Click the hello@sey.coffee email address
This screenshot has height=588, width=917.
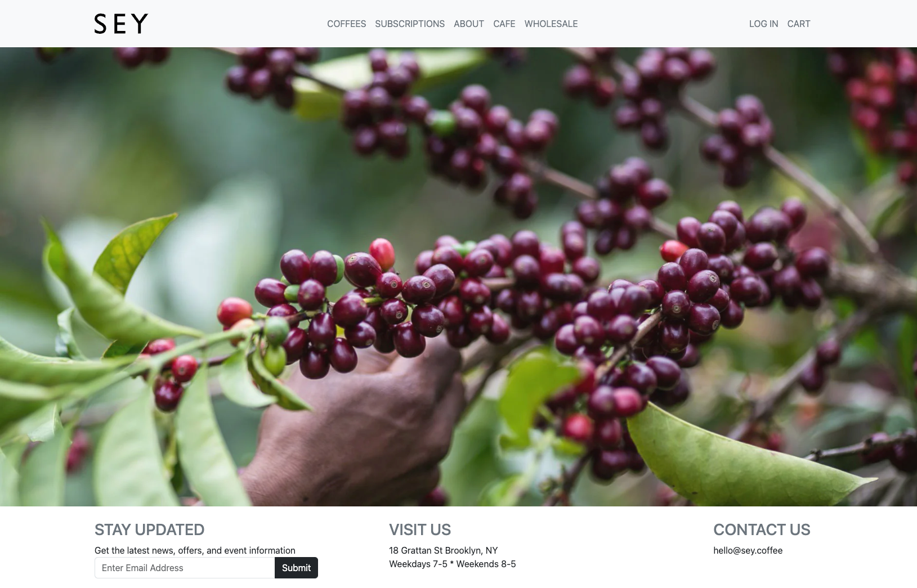tap(748, 550)
